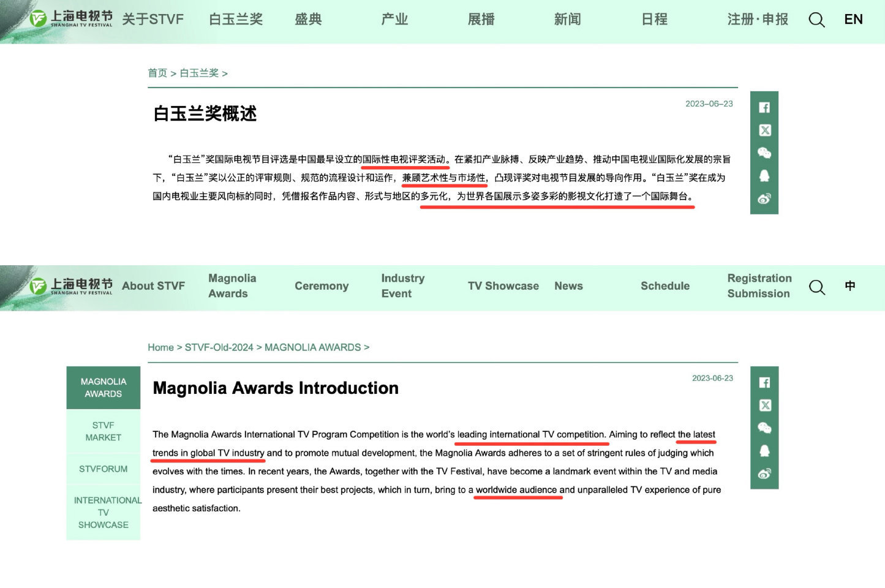Click the phrase "leading international TV competition"

pyautogui.click(x=531, y=435)
